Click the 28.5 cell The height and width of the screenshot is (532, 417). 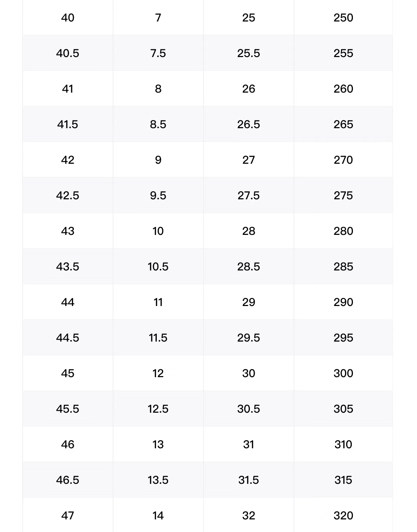point(249,266)
